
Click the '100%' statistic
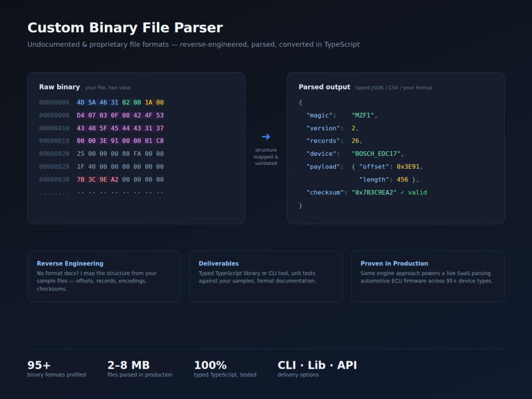tap(210, 365)
